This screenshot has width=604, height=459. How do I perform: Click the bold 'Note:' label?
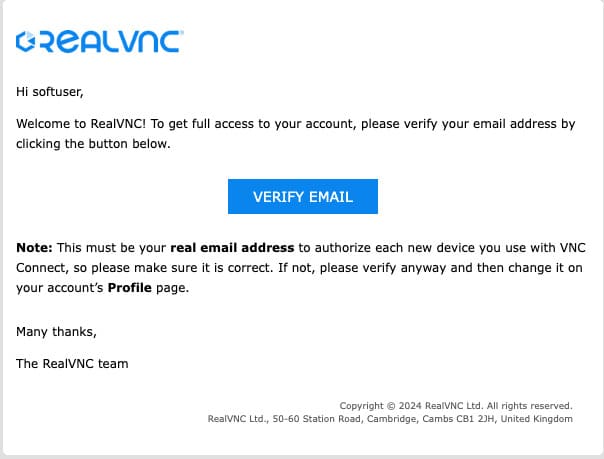[35, 248]
